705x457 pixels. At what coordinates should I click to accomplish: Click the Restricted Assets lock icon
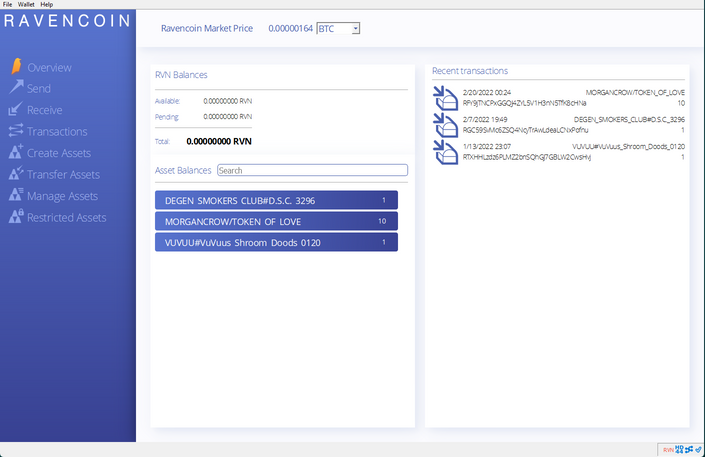coord(16,216)
